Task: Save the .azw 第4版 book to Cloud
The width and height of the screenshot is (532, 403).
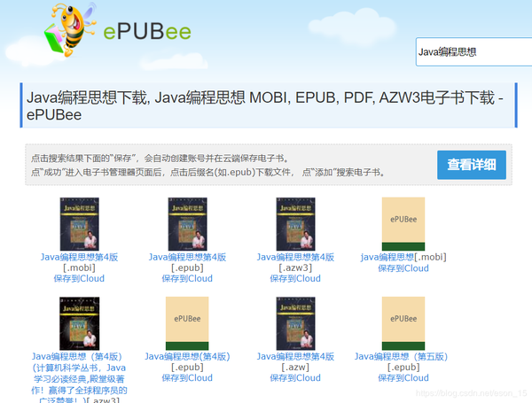Action: click(296, 377)
